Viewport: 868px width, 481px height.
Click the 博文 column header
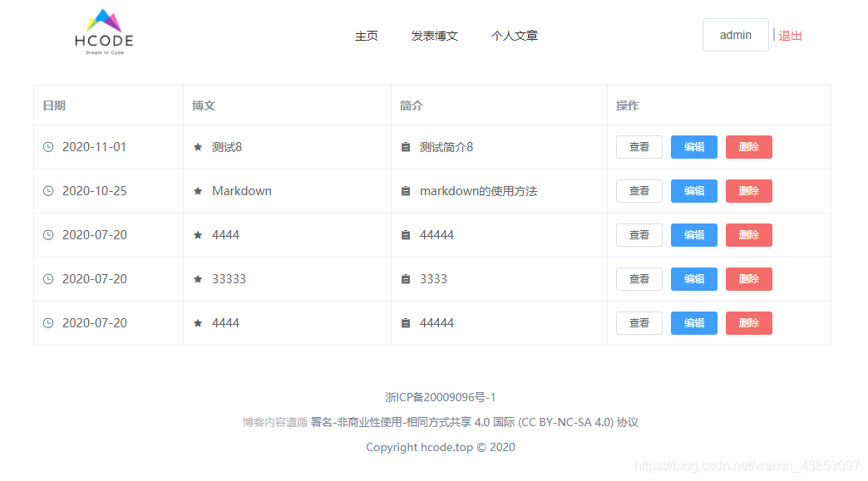click(x=204, y=106)
